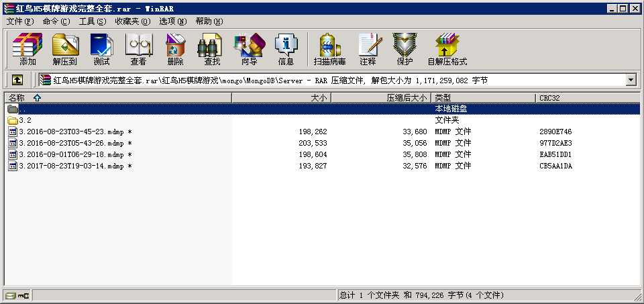Open the 文件 (File) menu

[19, 21]
